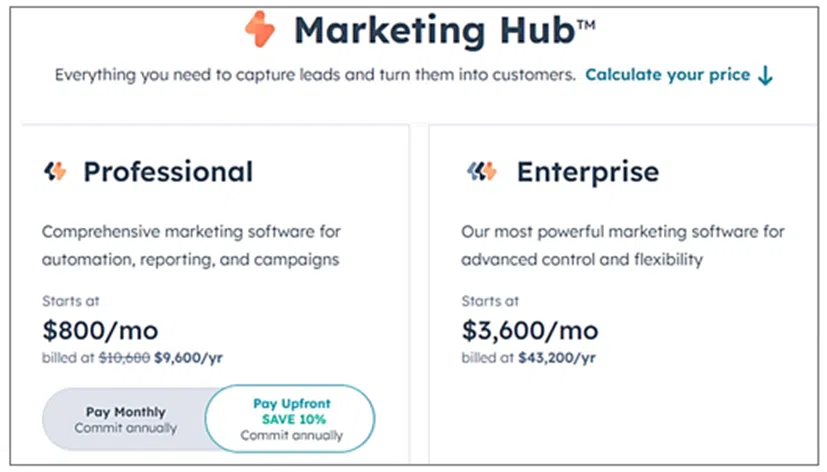
Task: Click the Professional plan title
Action: (x=168, y=172)
